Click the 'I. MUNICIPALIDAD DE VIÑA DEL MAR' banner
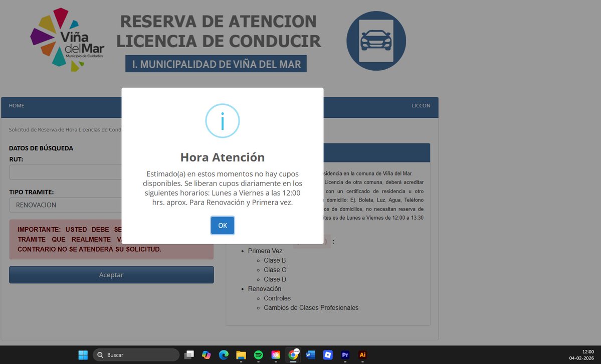This screenshot has width=601, height=364. (x=216, y=64)
